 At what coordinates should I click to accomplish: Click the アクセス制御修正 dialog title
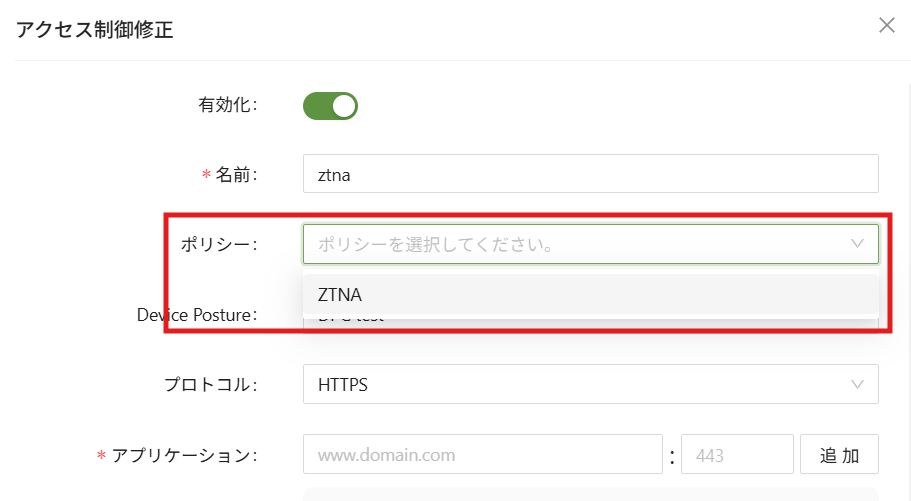coord(95,29)
